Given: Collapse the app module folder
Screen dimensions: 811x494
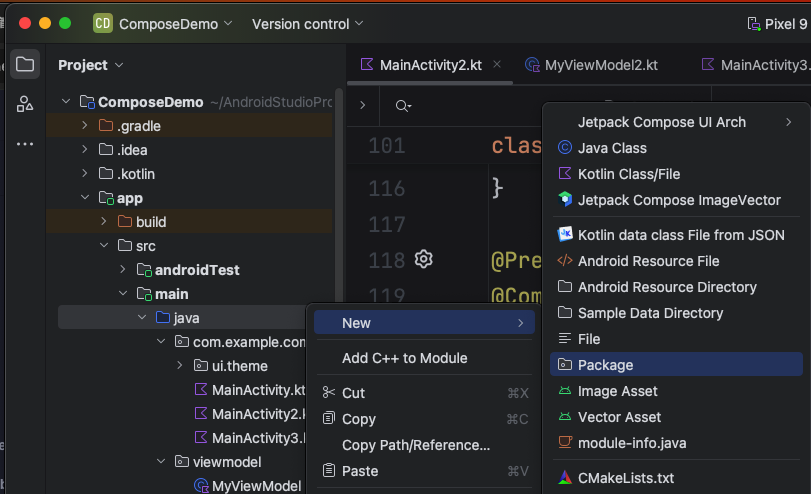Looking at the screenshot, I should tap(86, 198).
